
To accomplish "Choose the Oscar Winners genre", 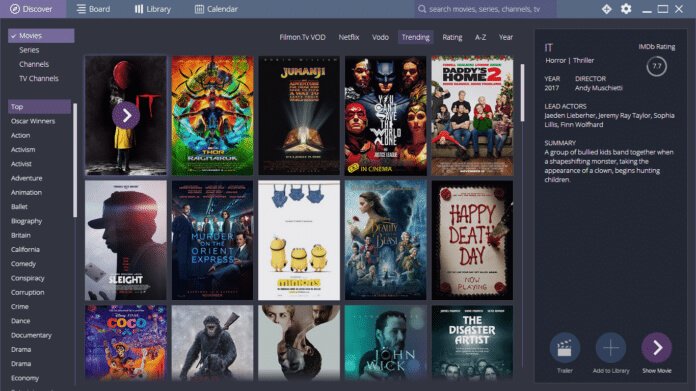I will [33, 121].
